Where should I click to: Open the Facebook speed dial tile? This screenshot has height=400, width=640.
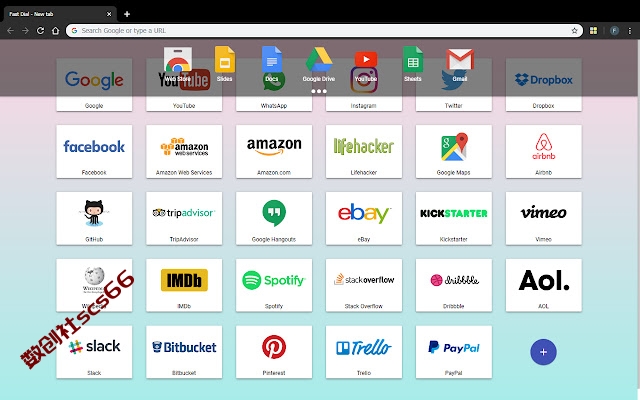click(x=94, y=151)
